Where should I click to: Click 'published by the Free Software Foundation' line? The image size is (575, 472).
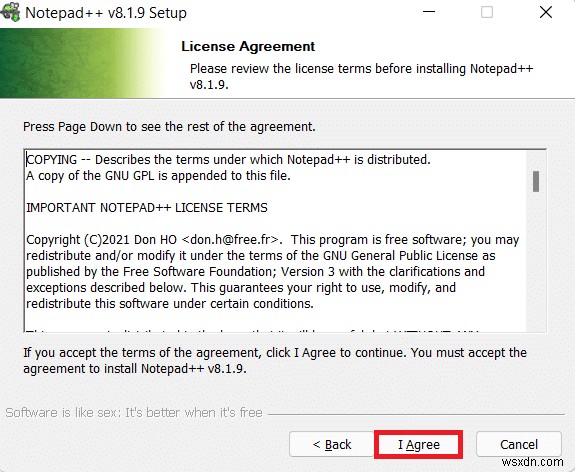255,272
